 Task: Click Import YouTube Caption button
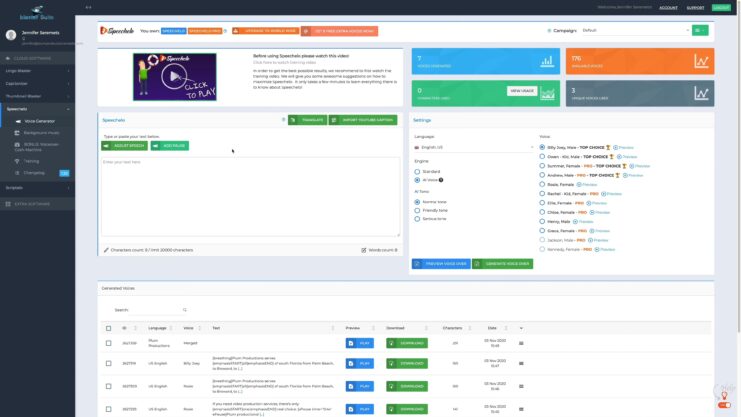tap(363, 120)
